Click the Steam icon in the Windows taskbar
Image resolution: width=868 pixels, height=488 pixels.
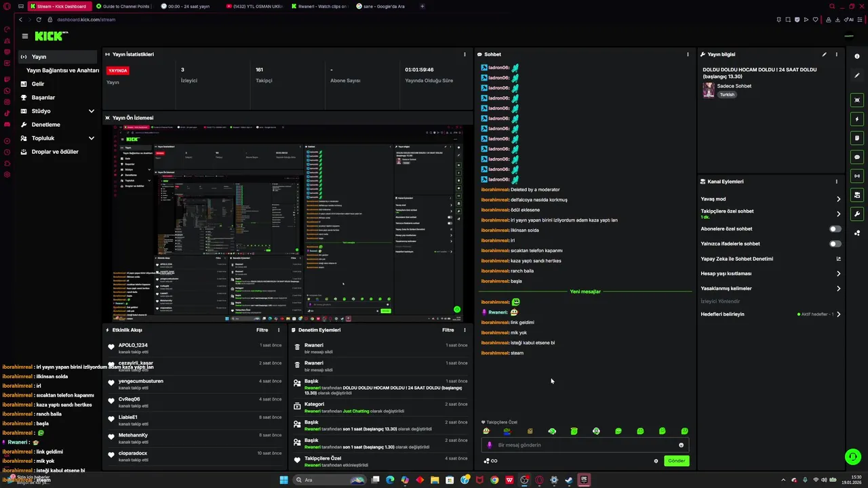568,480
